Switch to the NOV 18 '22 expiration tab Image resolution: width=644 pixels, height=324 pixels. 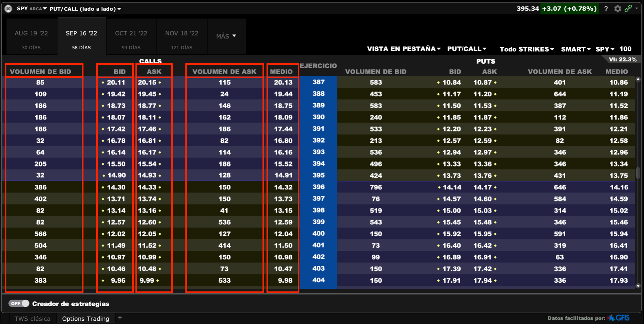[x=182, y=38]
